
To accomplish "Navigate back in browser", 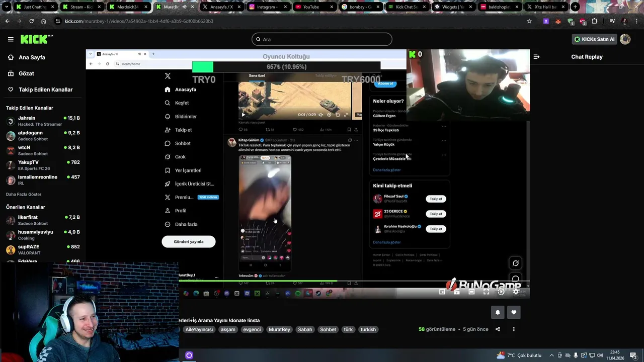I will 7,21.
